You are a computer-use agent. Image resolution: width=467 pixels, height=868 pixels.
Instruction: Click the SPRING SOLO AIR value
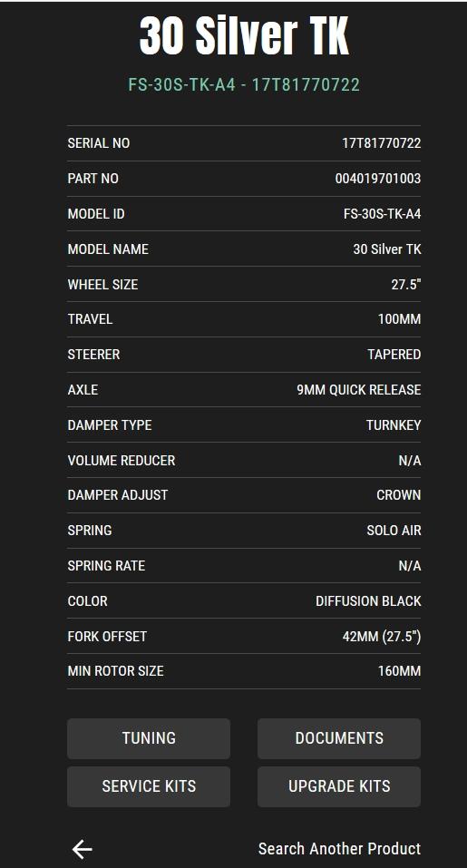click(394, 531)
